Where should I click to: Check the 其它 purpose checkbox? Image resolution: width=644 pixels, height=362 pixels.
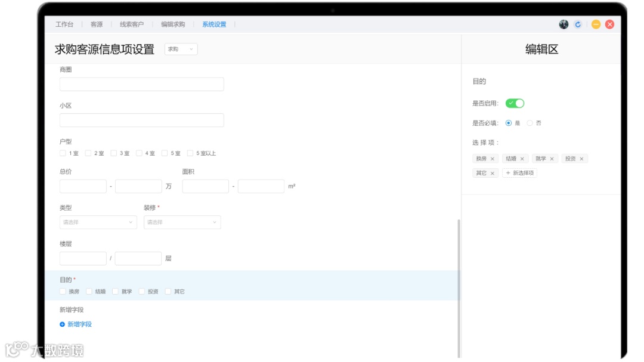168,291
